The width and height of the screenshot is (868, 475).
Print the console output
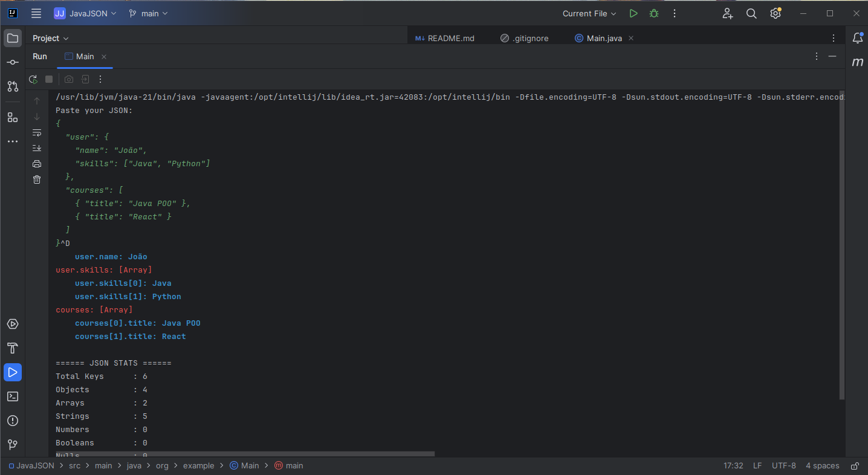tap(37, 164)
